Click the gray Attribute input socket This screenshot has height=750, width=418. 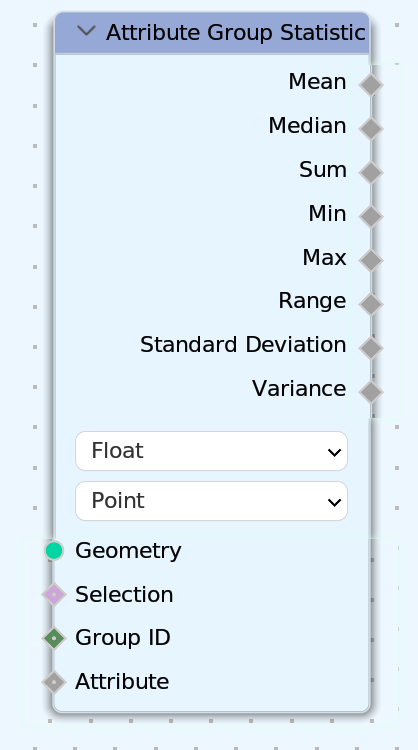pyautogui.click(x=54, y=682)
